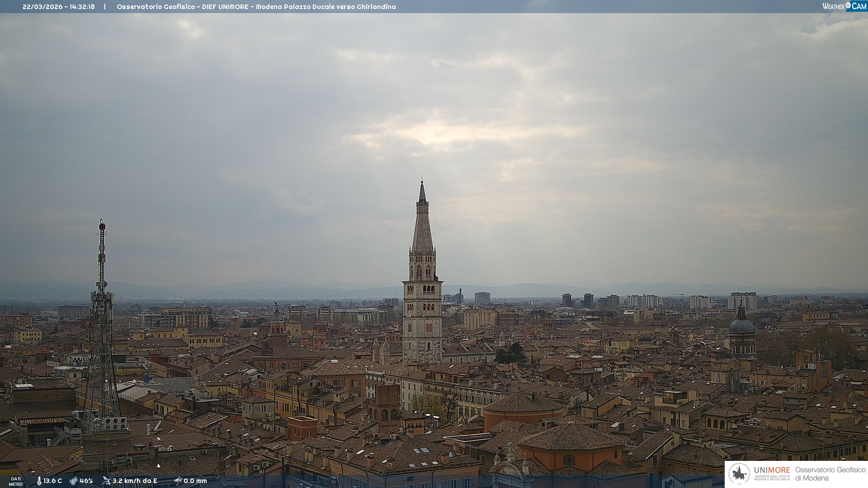Click the top of the telecommunications antenna mast
The width and height of the screenshot is (868, 488).
coord(102,223)
